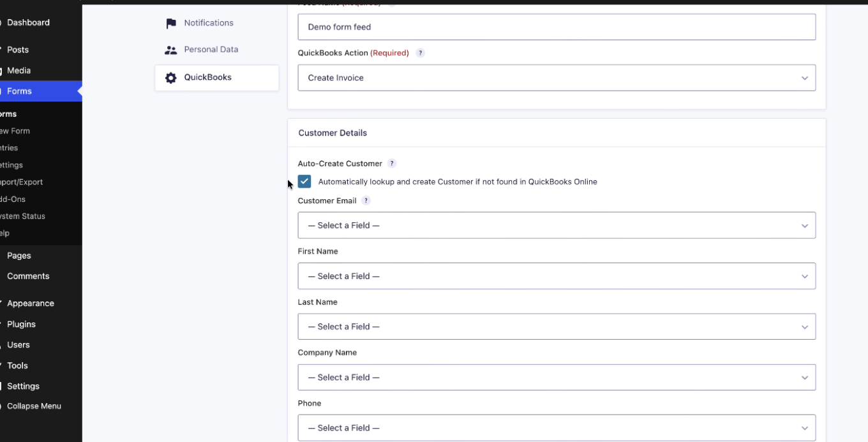Viewport: 868px width, 442px height.
Task: Open Import/Export submenu link
Action: [22, 182]
